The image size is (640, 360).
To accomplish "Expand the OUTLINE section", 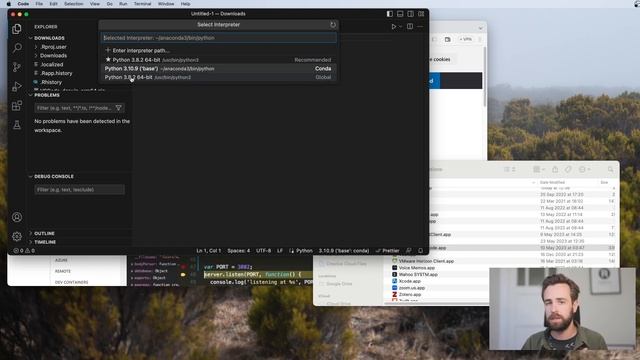I will tap(44, 233).
